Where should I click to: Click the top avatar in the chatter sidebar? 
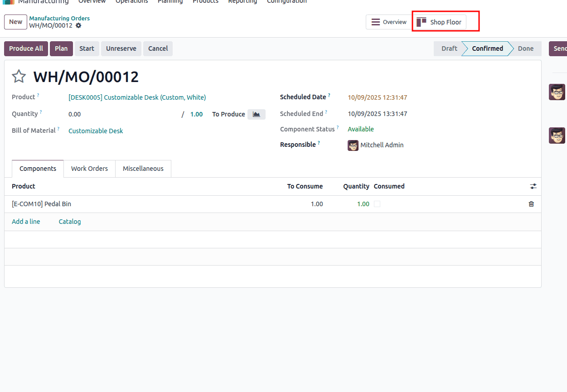pos(557,92)
